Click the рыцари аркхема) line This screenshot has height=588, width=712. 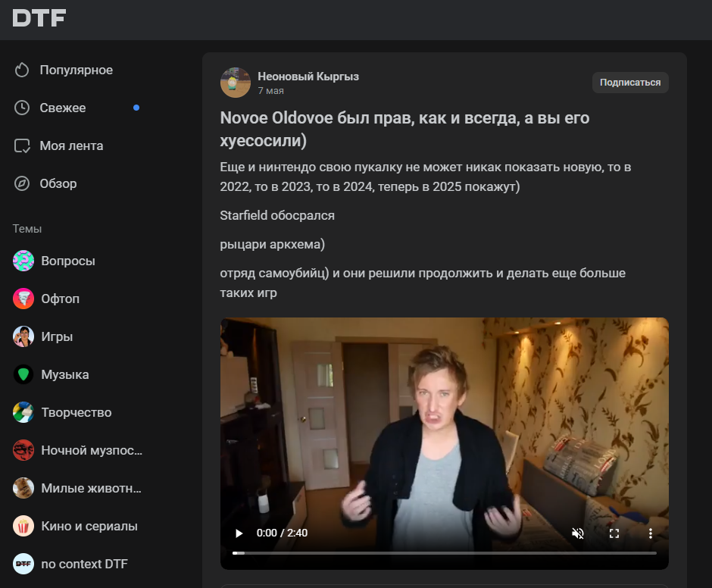click(273, 245)
